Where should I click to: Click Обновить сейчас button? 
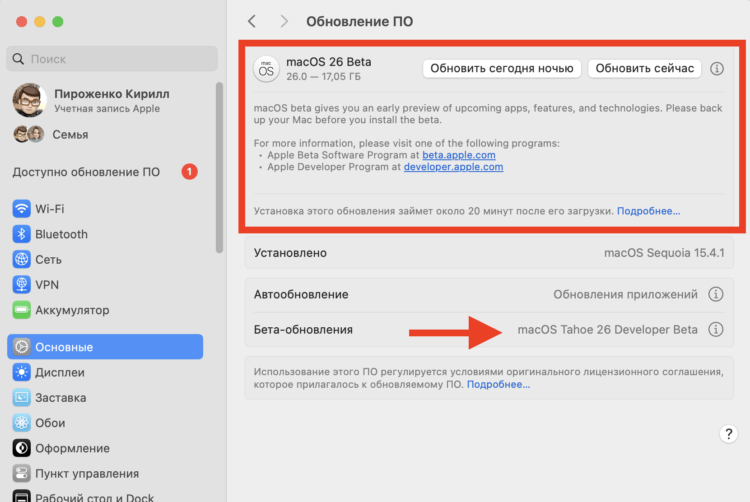click(x=644, y=68)
